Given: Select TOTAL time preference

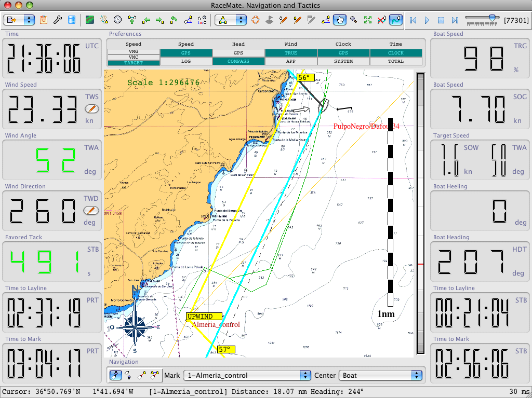Looking at the screenshot, I should click(x=396, y=61).
